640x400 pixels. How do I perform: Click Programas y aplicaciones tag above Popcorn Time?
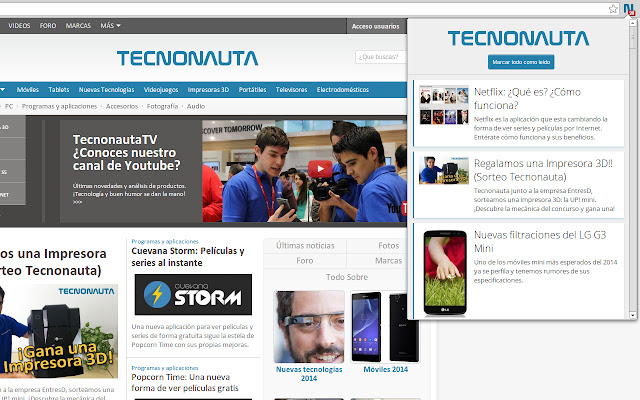coord(165,368)
